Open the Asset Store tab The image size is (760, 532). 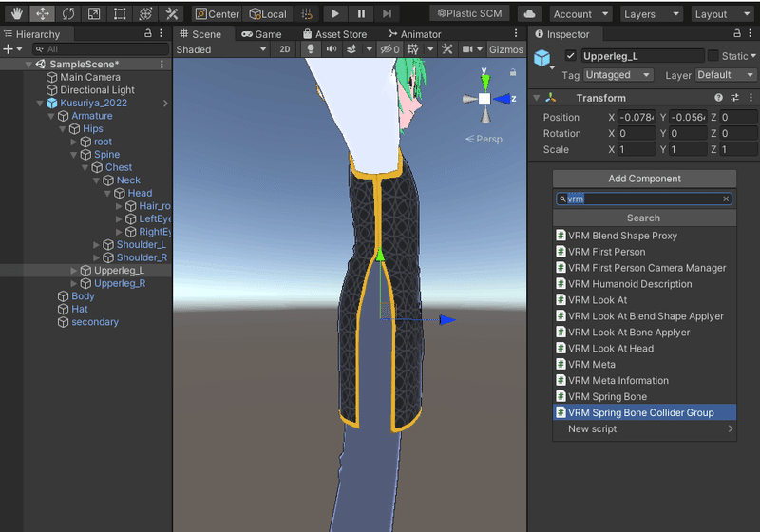pyautogui.click(x=333, y=34)
